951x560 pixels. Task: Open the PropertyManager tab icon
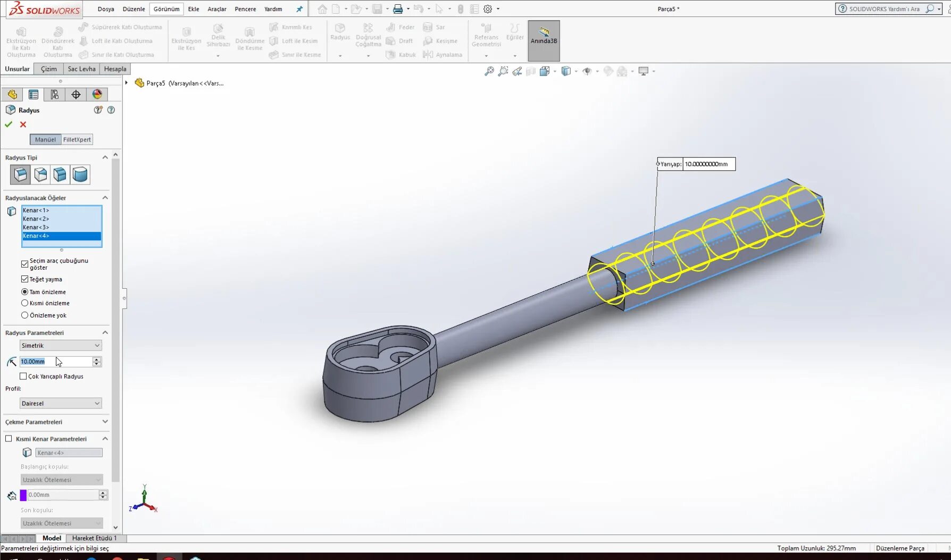34,95
